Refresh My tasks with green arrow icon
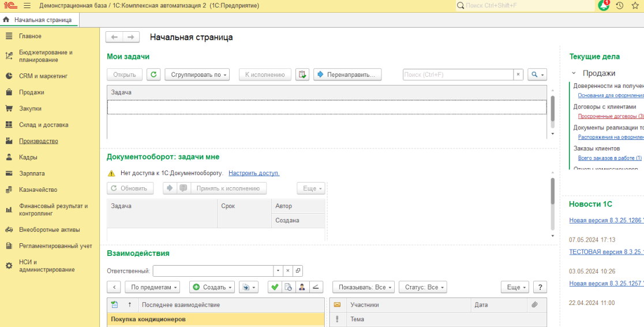The image size is (644, 327). 153,75
